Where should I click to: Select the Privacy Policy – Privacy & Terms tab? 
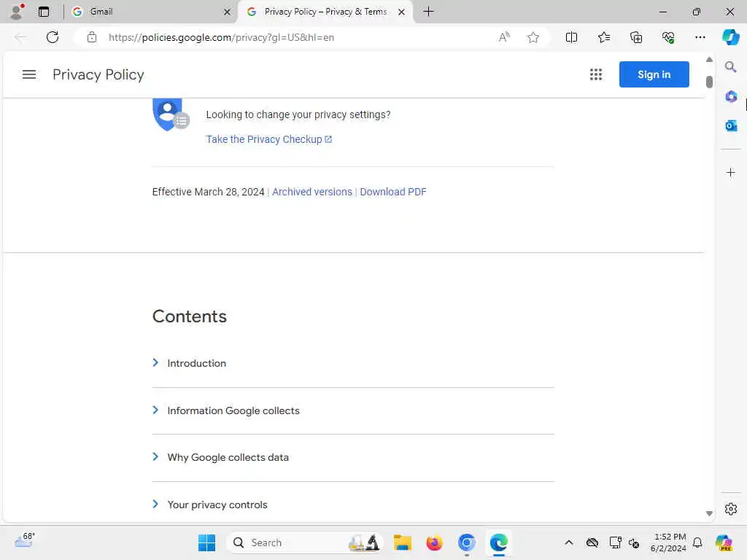(x=325, y=12)
